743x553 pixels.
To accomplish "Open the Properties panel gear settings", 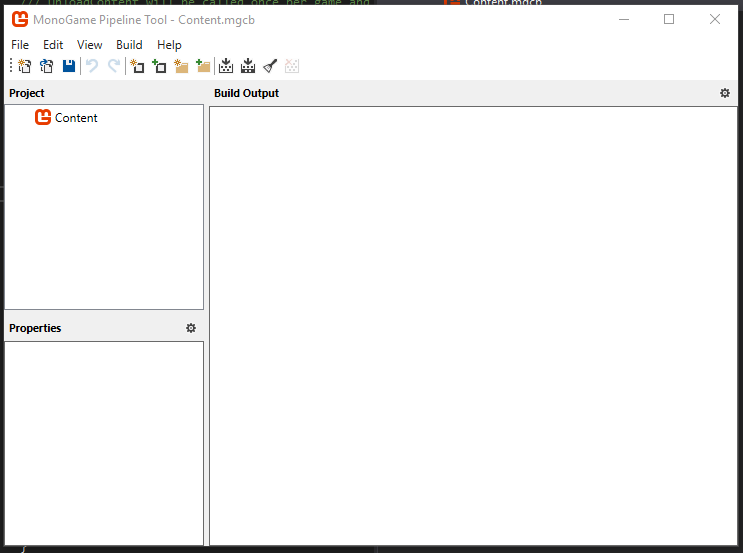I will tap(191, 328).
